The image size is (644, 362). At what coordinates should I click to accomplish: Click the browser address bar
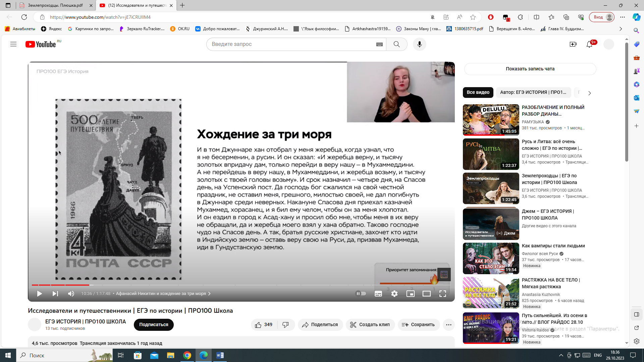pyautogui.click(x=235, y=17)
